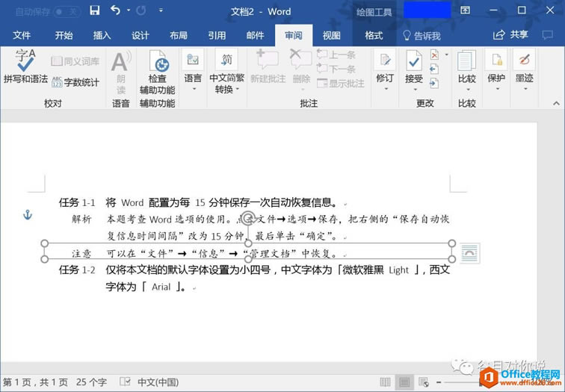Viewport: 565px width, 392px height.
Task: Open the 文件 (File) tab
Action: (x=22, y=35)
